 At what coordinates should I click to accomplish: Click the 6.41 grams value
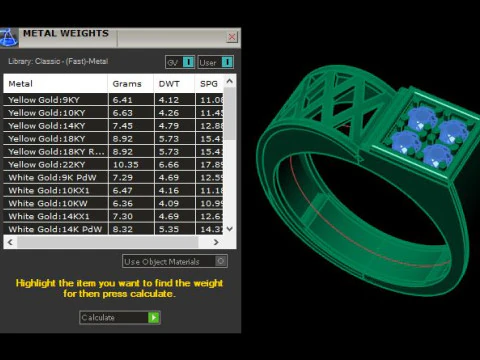122,100
